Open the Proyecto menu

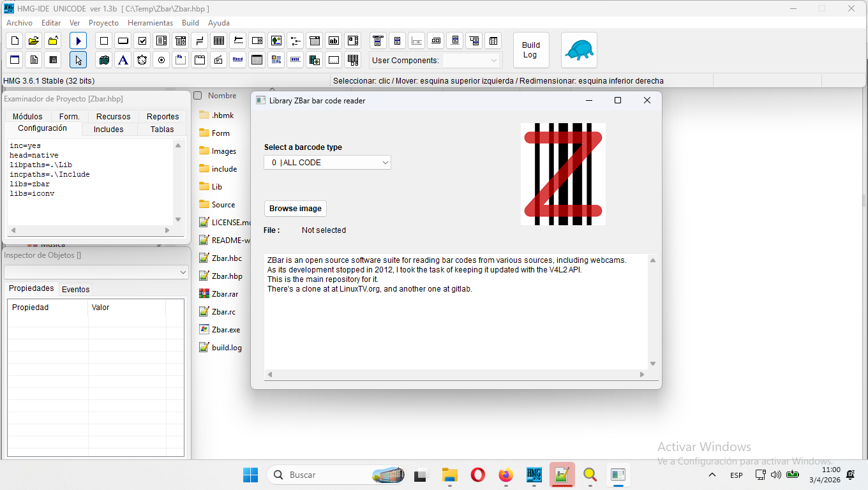click(103, 23)
